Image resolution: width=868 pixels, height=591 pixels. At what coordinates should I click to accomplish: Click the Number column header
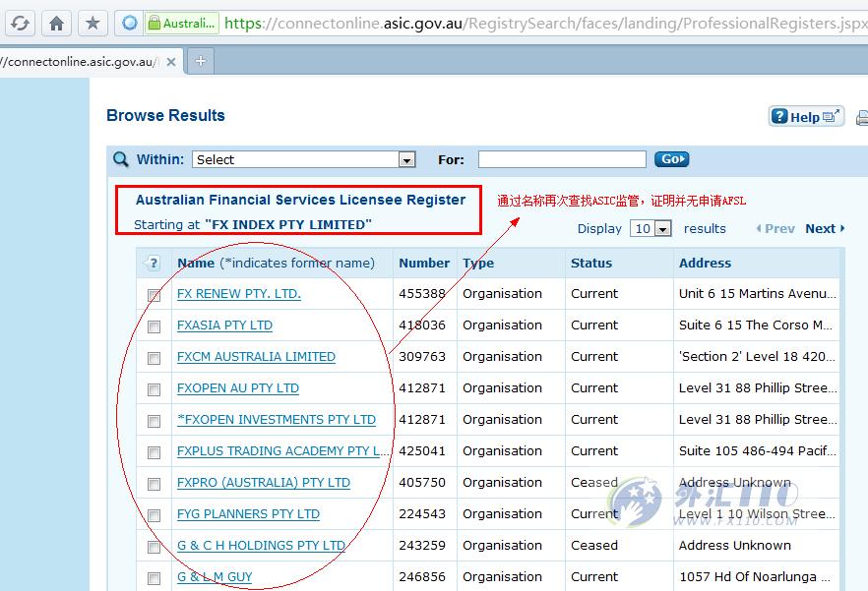click(x=424, y=263)
